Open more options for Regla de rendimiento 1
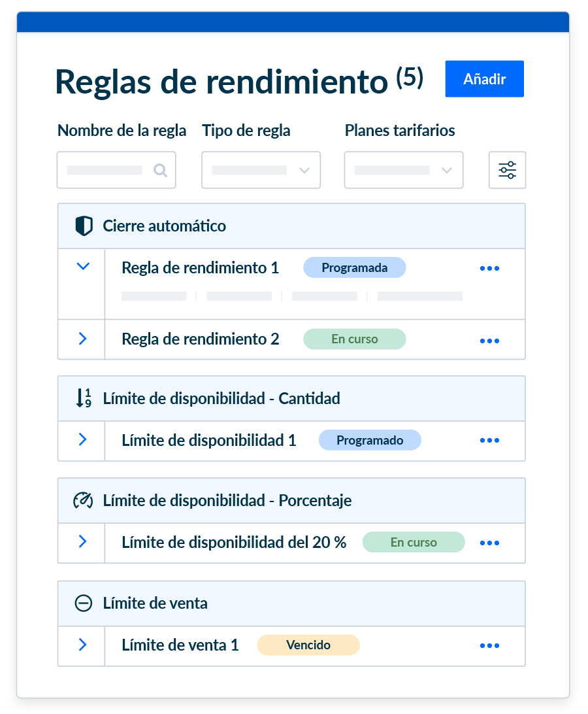Image resolution: width=588 pixels, height=714 pixels. tap(489, 269)
